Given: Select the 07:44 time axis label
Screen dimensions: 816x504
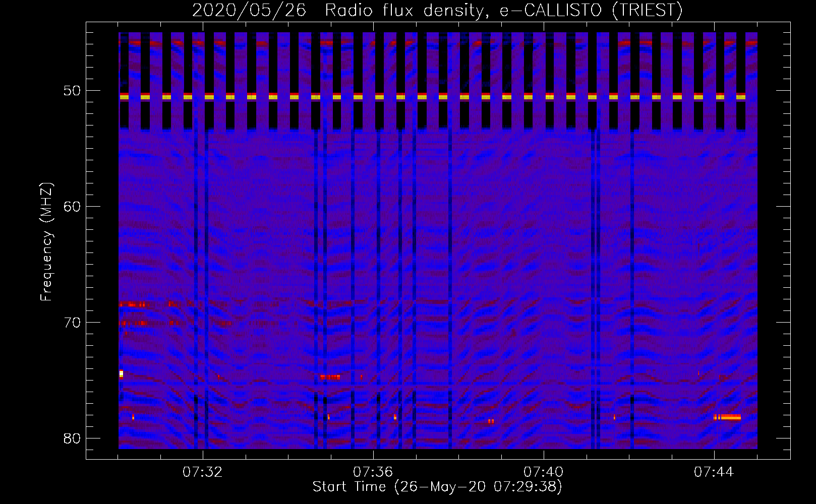Looking at the screenshot, I should click(714, 472).
